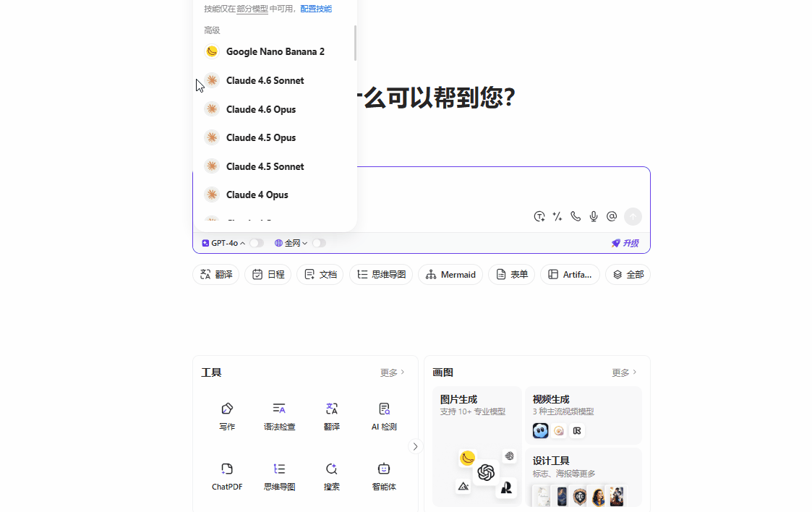
Task: Click the model list scrollbar
Action: (x=355, y=43)
